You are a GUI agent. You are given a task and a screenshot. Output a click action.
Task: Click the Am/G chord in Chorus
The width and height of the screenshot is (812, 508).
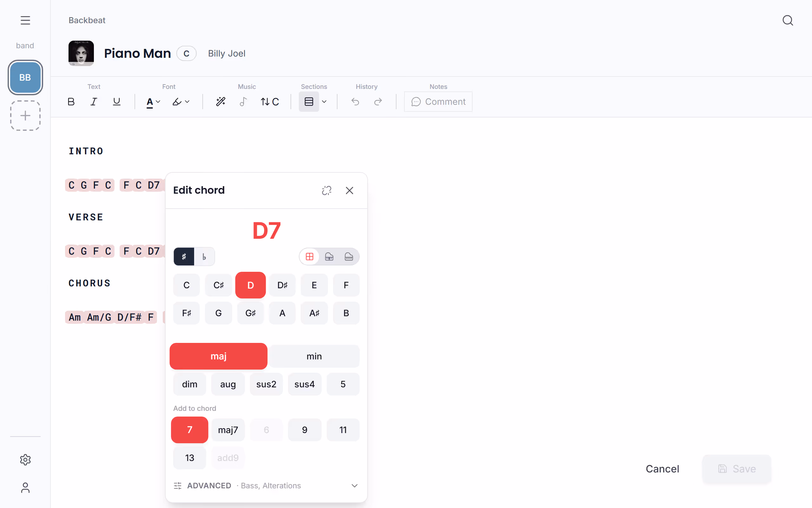99,317
